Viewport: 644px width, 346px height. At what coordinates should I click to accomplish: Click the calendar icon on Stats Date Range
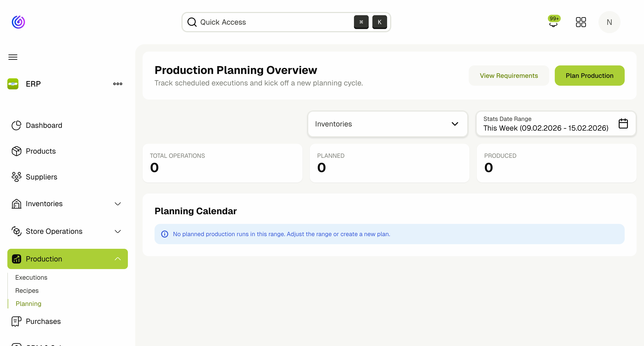point(623,123)
